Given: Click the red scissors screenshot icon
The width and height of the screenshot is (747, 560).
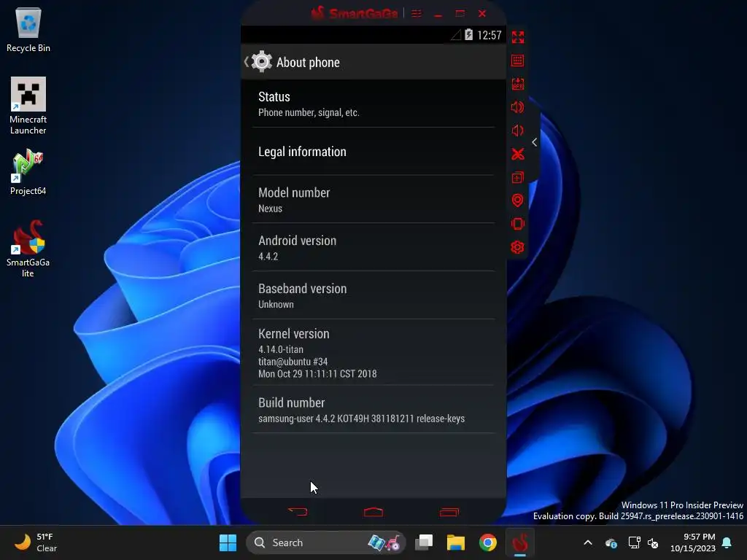Looking at the screenshot, I should (518, 154).
